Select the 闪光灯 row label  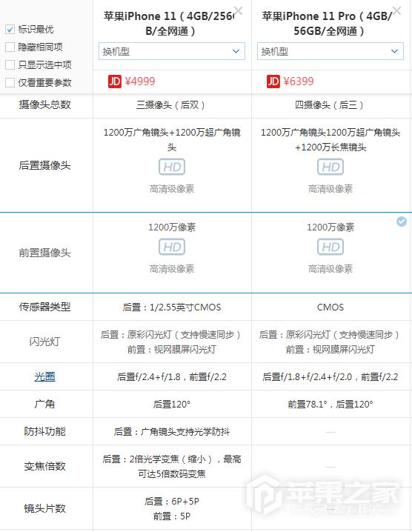[x=44, y=342]
